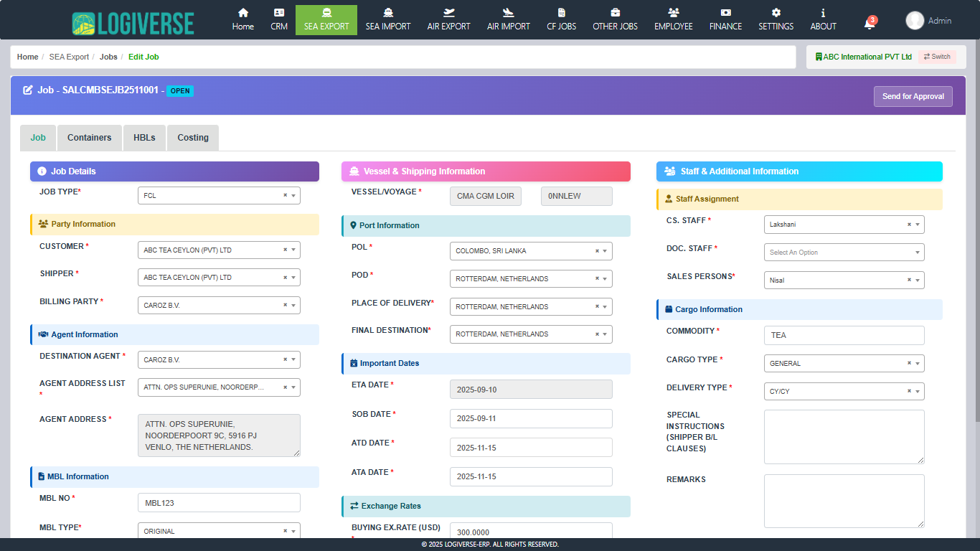Expand the Cargo Type dropdown
This screenshot has height=551, width=980.
click(x=918, y=364)
